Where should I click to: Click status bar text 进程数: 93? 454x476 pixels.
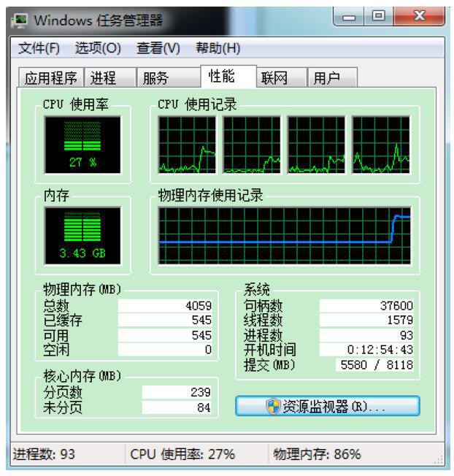(x=44, y=454)
